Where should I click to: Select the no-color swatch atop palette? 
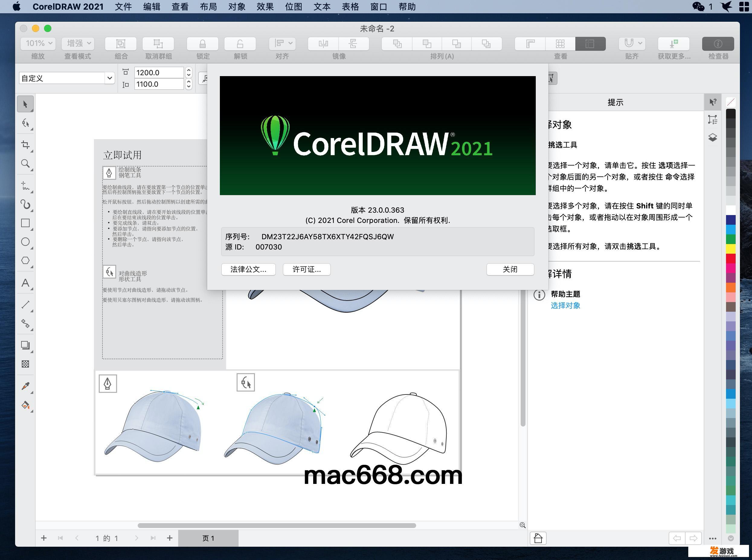[x=731, y=102]
